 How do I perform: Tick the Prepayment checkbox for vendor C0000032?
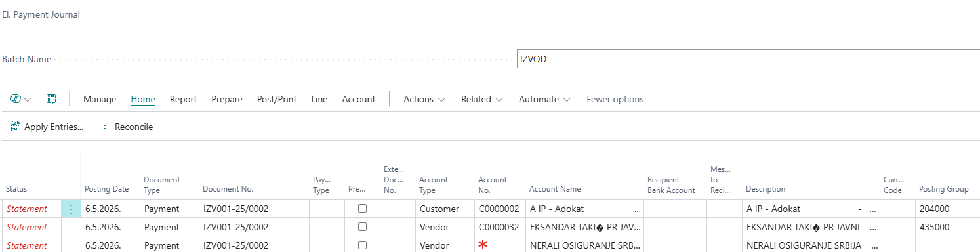click(362, 227)
